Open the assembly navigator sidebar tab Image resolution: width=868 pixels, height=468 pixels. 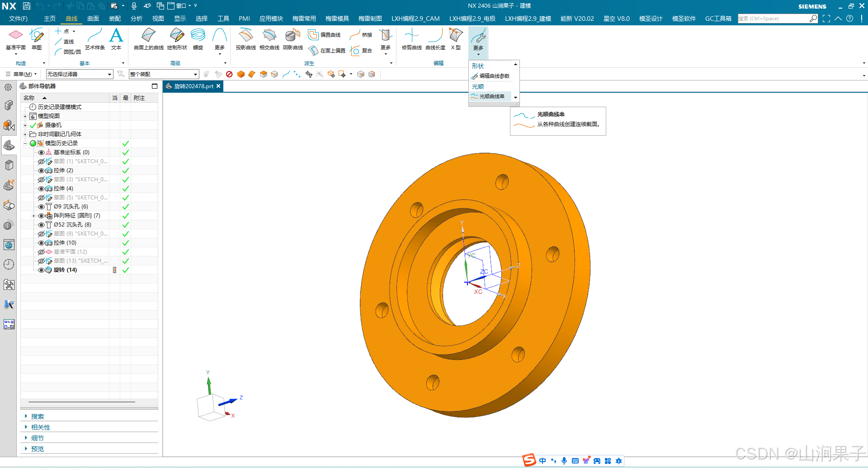point(9,105)
